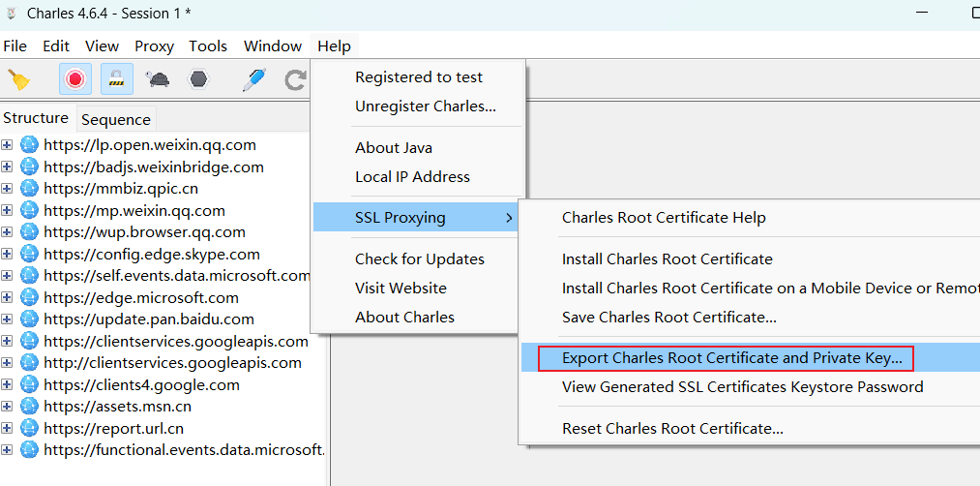Expand the https clientservices.googleapis.com node
The image size is (980, 486).
(x=7, y=341)
